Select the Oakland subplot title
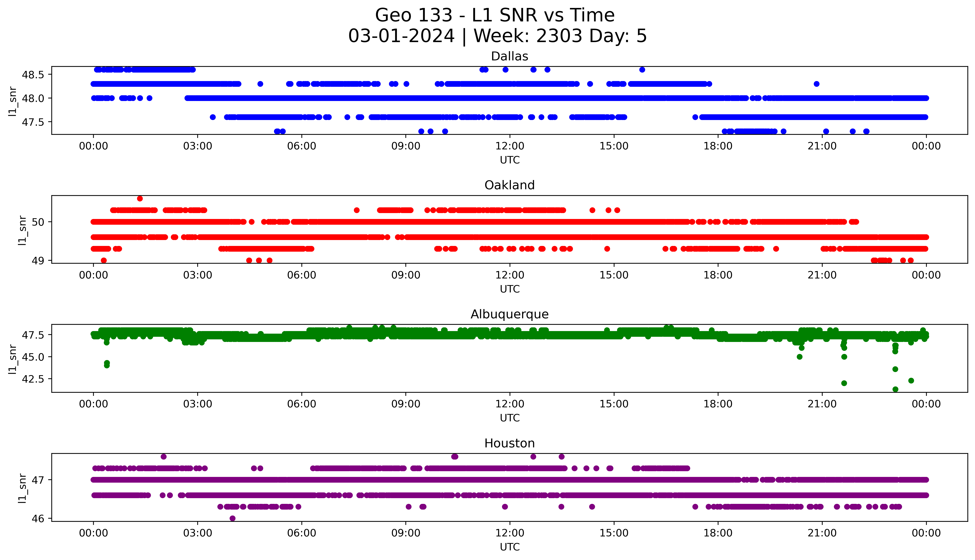 (510, 185)
